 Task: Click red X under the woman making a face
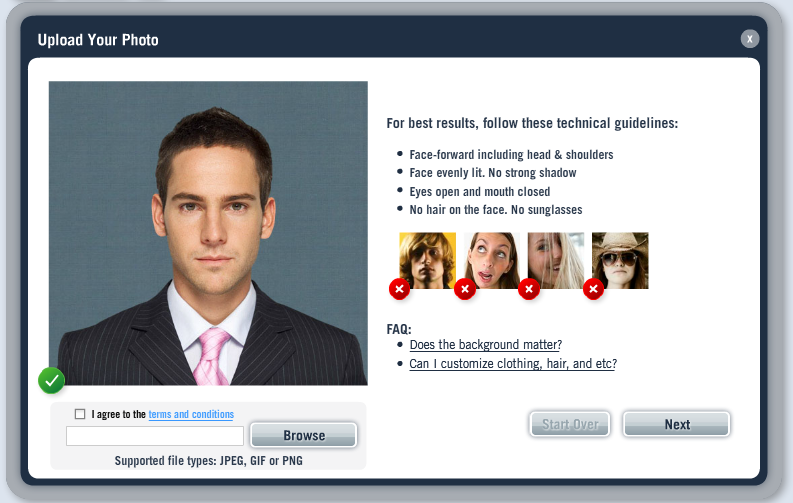click(x=465, y=289)
